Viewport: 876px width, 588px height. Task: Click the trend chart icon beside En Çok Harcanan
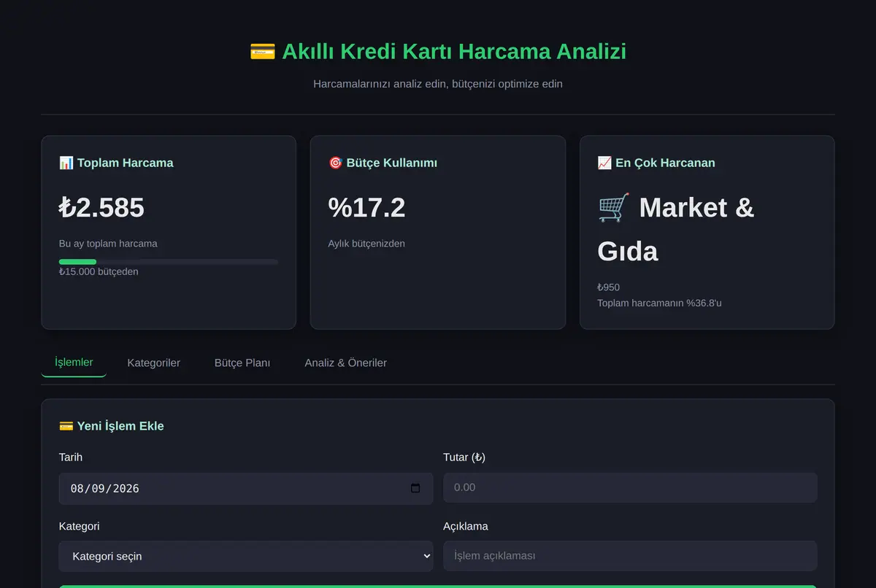tap(604, 163)
